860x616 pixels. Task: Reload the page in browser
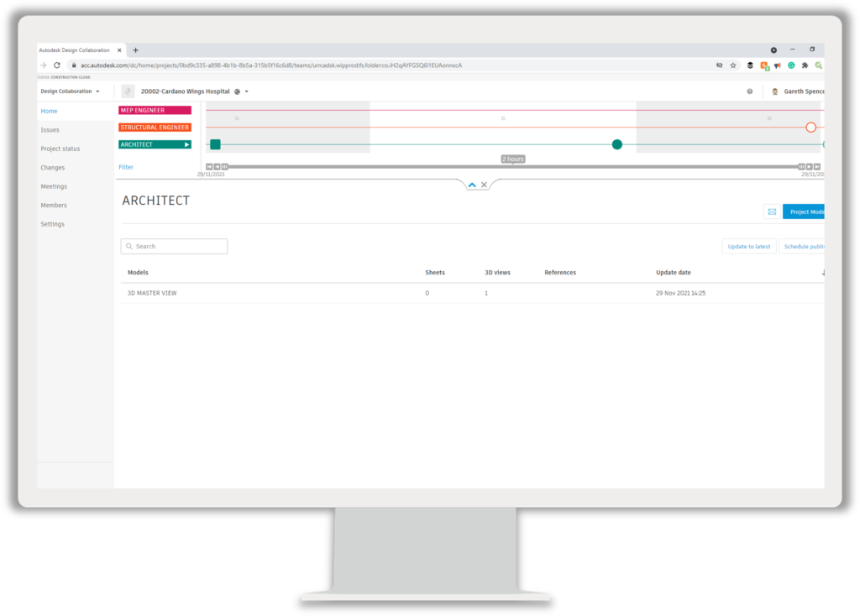pos(57,65)
